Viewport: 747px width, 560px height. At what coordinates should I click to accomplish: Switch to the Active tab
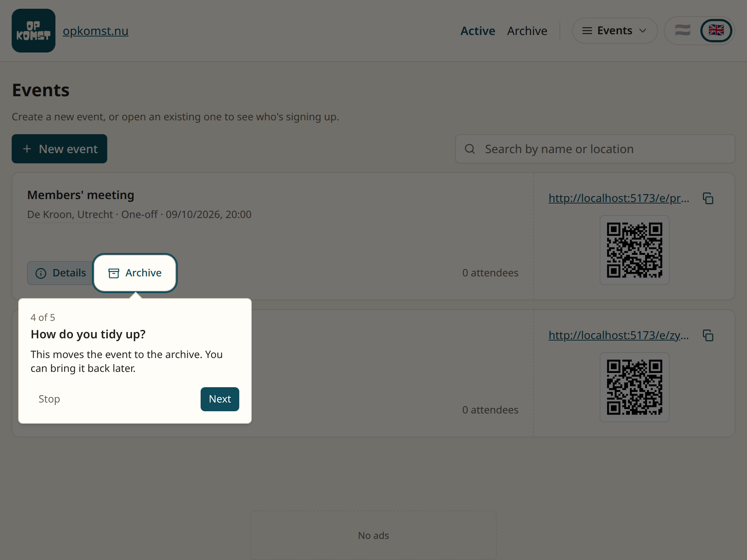coord(478,31)
